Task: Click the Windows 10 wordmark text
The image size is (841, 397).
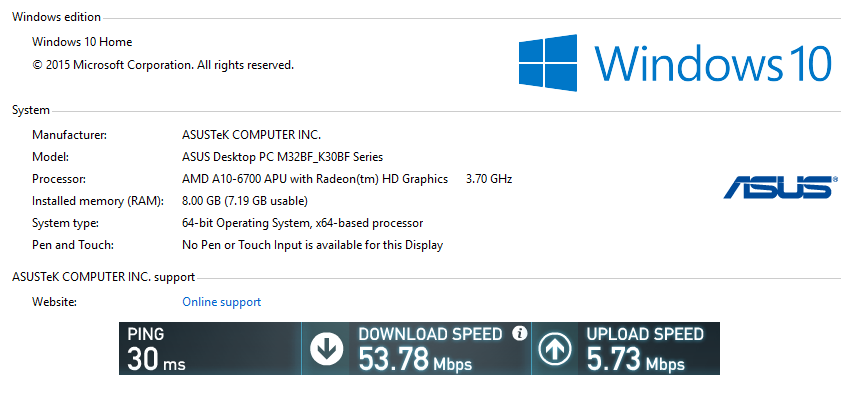Action: pos(713,63)
